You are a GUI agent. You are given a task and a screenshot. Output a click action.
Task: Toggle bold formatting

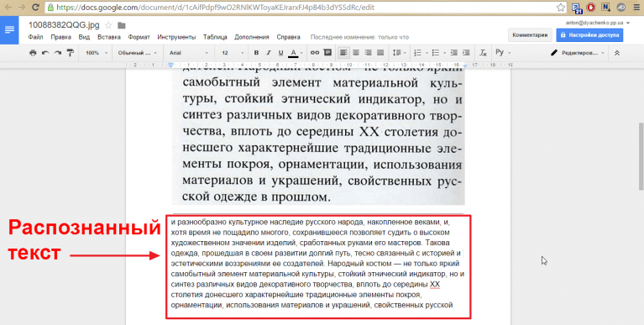click(256, 53)
